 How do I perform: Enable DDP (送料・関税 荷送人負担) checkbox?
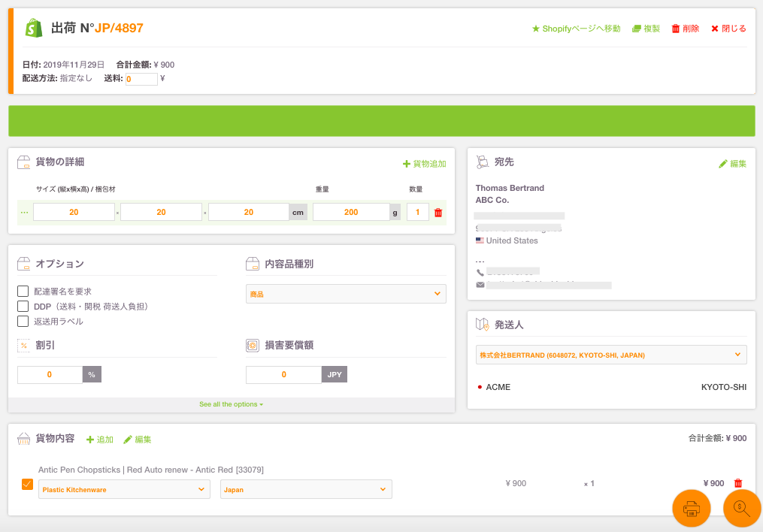23,307
